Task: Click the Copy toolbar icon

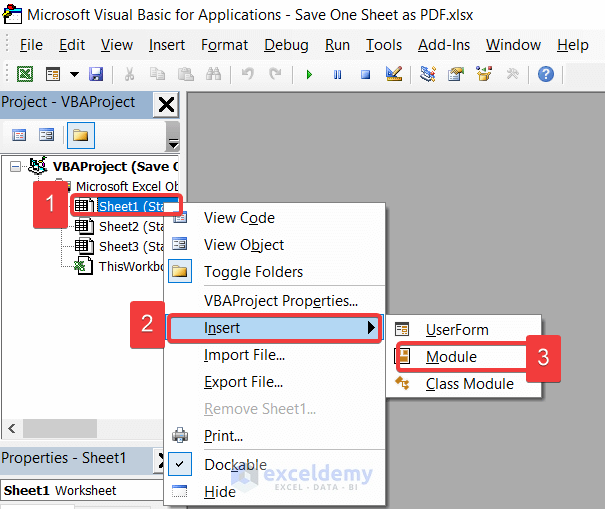Action: (x=157, y=74)
